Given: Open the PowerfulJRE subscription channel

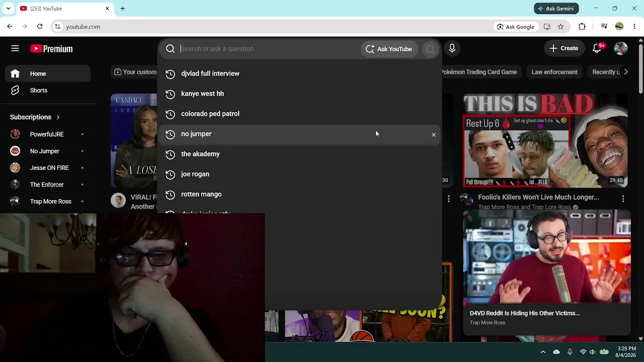Looking at the screenshot, I should [48, 134].
